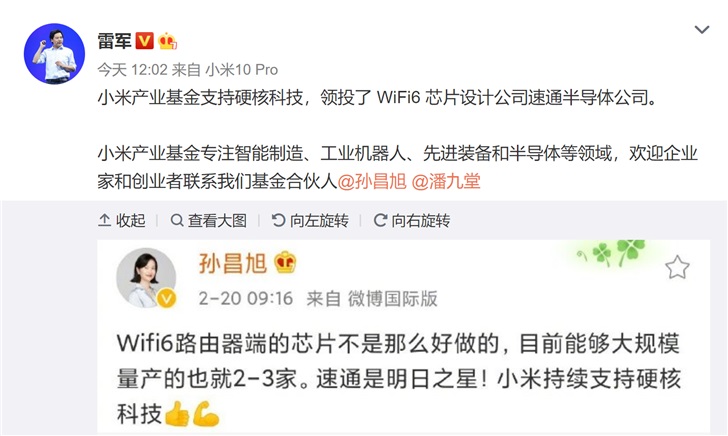Open the @潘九堂 mention link
Image resolution: width=728 pixels, height=436 pixels.
pos(446,182)
